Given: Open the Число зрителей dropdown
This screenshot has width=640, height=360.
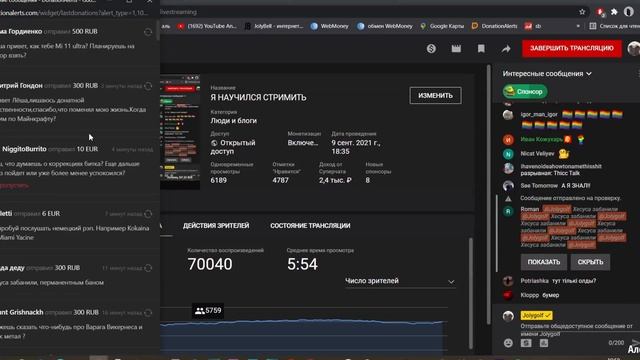Looking at the screenshot, I should [400, 281].
